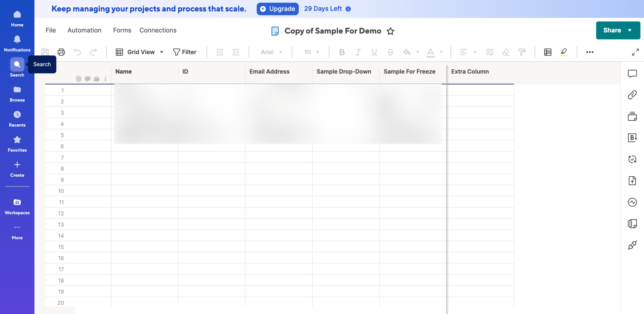644x314 pixels.
Task: Open the Arial font dropdown
Action: click(x=271, y=52)
